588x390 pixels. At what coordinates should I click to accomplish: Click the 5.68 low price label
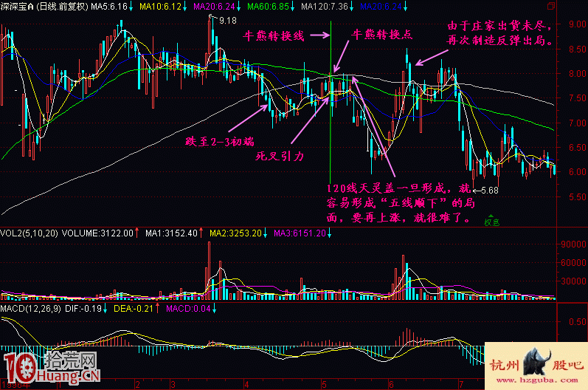(x=490, y=191)
